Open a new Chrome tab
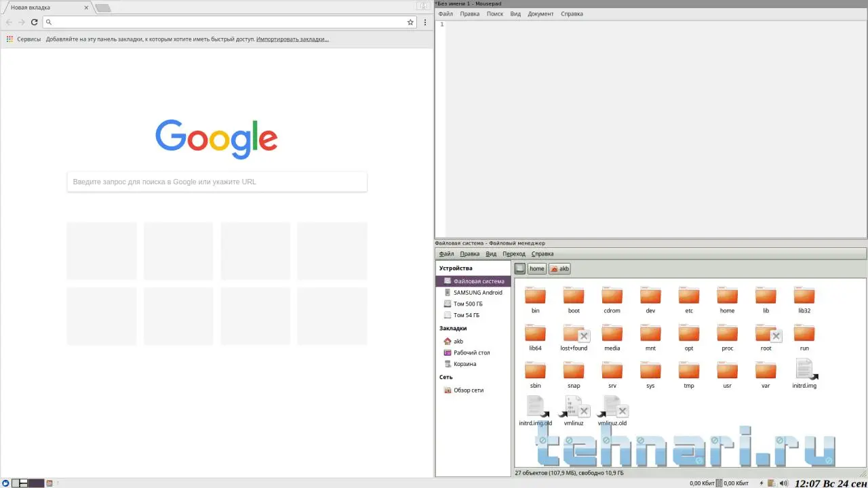This screenshot has height=488, width=868. tap(103, 8)
